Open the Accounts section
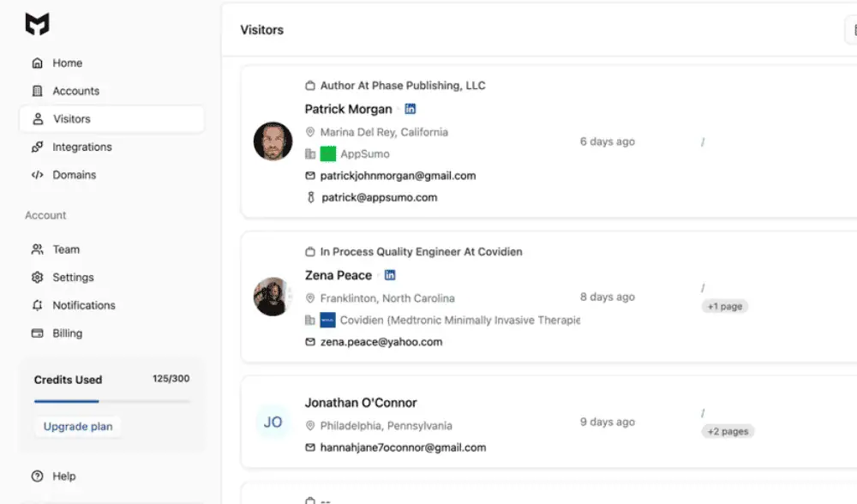This screenshot has height=504, width=857. [x=75, y=91]
